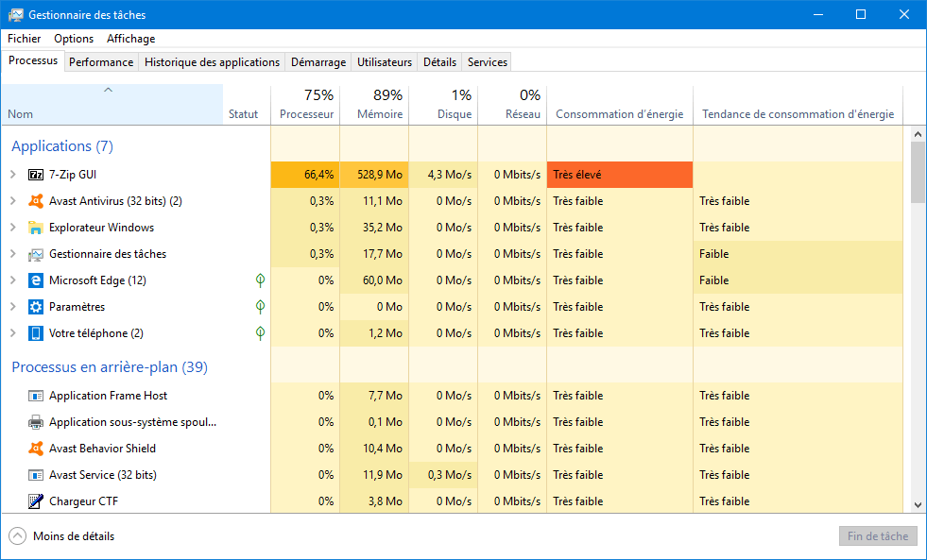Image resolution: width=927 pixels, height=560 pixels.
Task: Expand the Gestionnaire des tâches process row
Action: pos(13,254)
